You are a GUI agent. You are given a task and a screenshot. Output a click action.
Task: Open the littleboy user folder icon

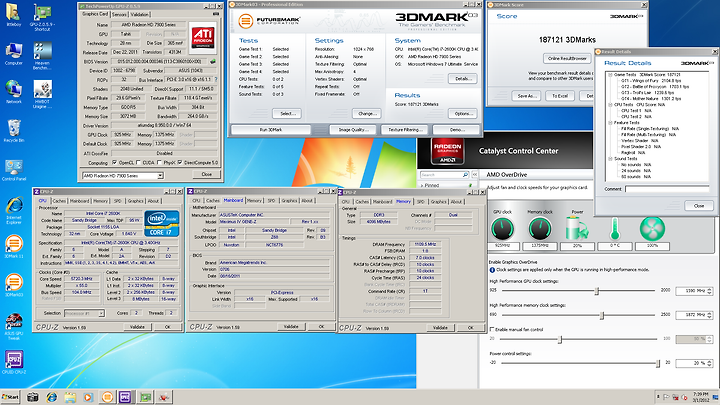pyautogui.click(x=14, y=15)
